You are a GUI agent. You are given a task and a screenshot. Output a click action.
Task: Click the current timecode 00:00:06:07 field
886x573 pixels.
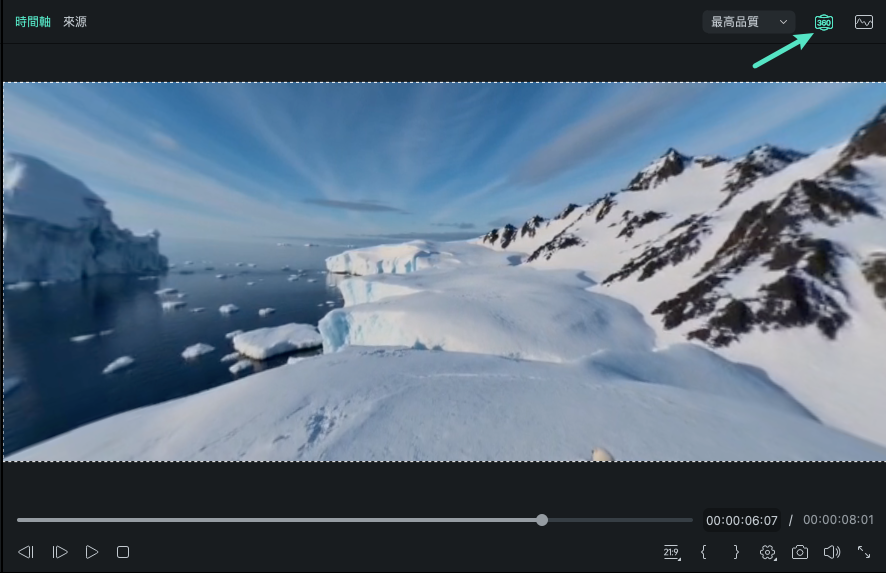point(741,520)
